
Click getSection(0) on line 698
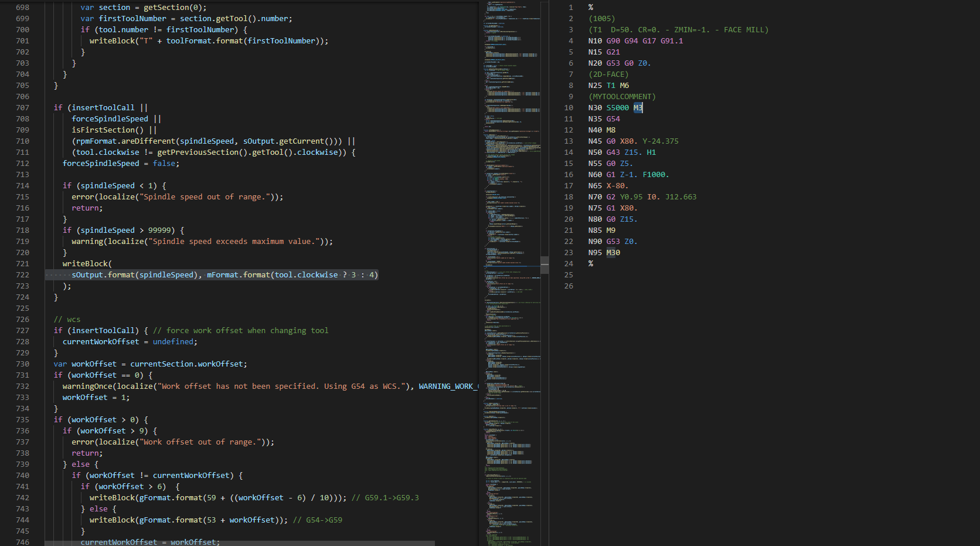(173, 8)
